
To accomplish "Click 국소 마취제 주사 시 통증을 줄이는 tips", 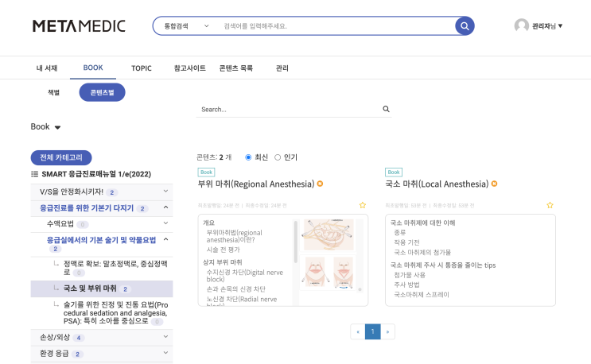I will (x=443, y=265).
